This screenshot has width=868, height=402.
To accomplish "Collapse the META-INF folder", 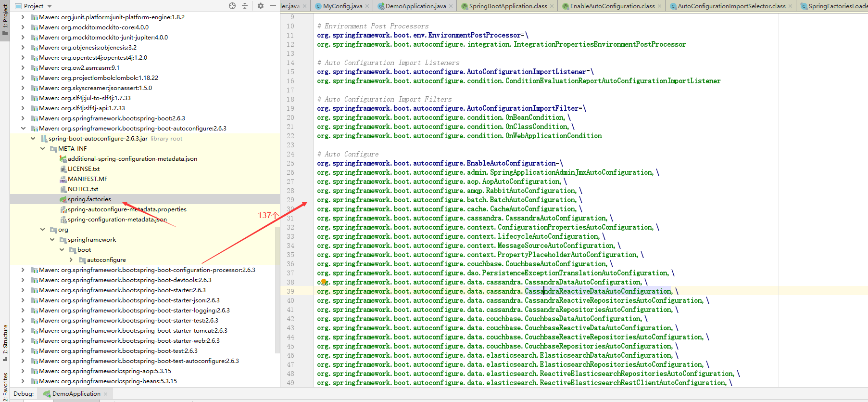I will [x=42, y=148].
